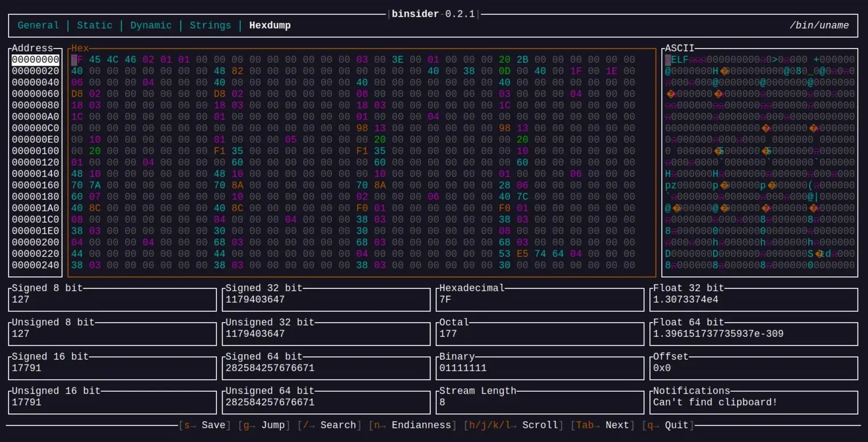The height and width of the screenshot is (442, 868).
Task: Click the Scroll shortcut hint
Action: pyautogui.click(x=513, y=425)
